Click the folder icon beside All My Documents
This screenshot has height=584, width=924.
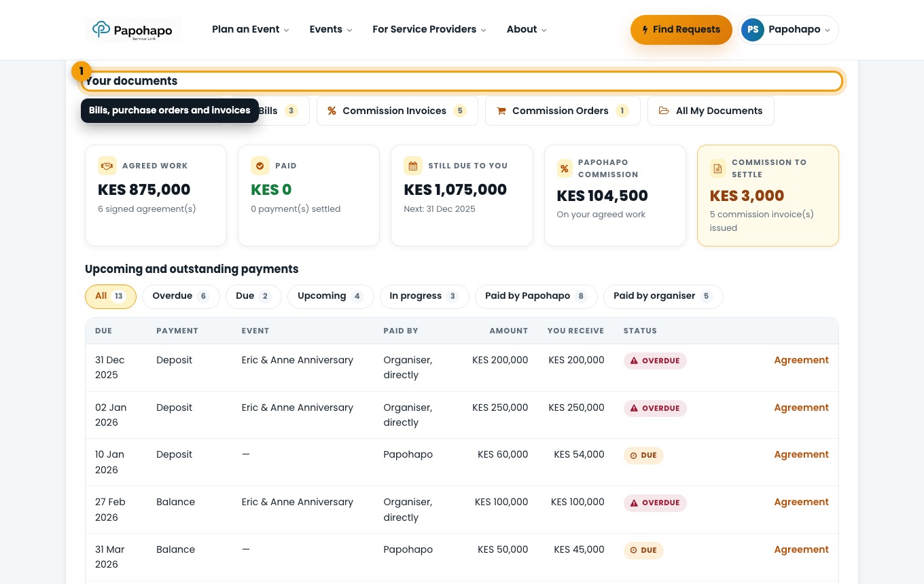[664, 111]
